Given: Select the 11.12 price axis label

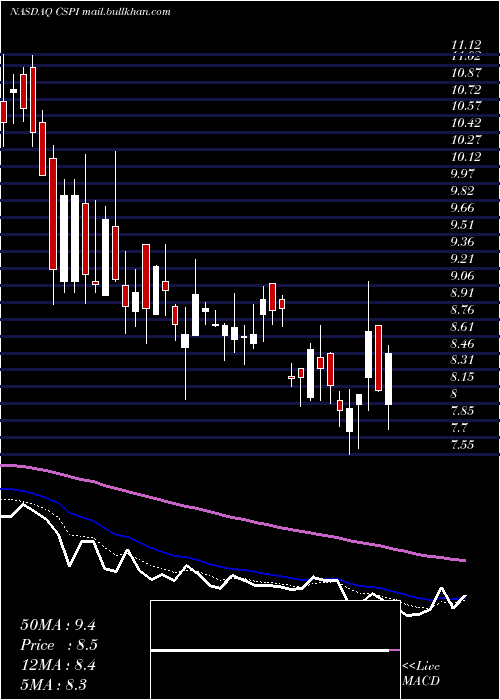Looking at the screenshot, I should 466,45.
